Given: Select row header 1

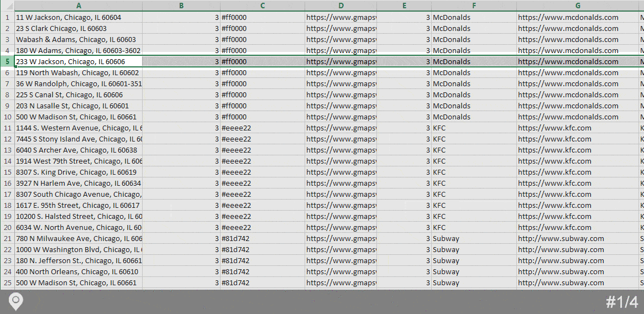Looking at the screenshot, I should 7,17.
